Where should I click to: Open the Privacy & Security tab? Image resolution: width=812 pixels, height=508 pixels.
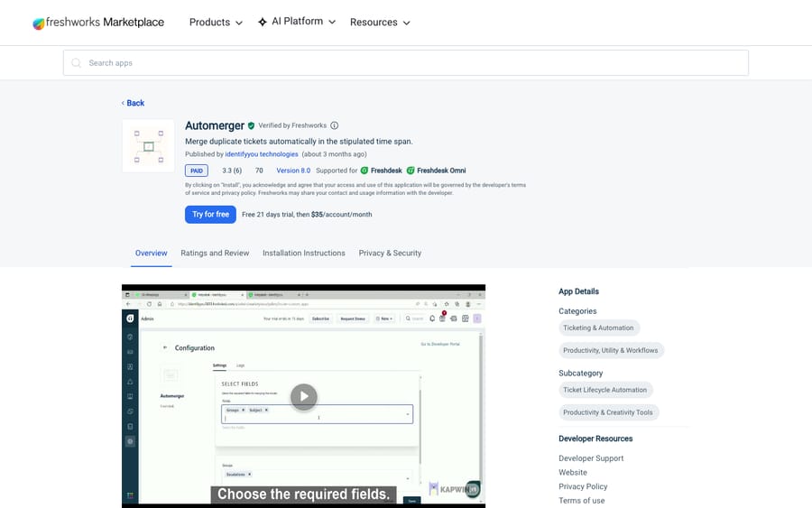click(x=390, y=254)
